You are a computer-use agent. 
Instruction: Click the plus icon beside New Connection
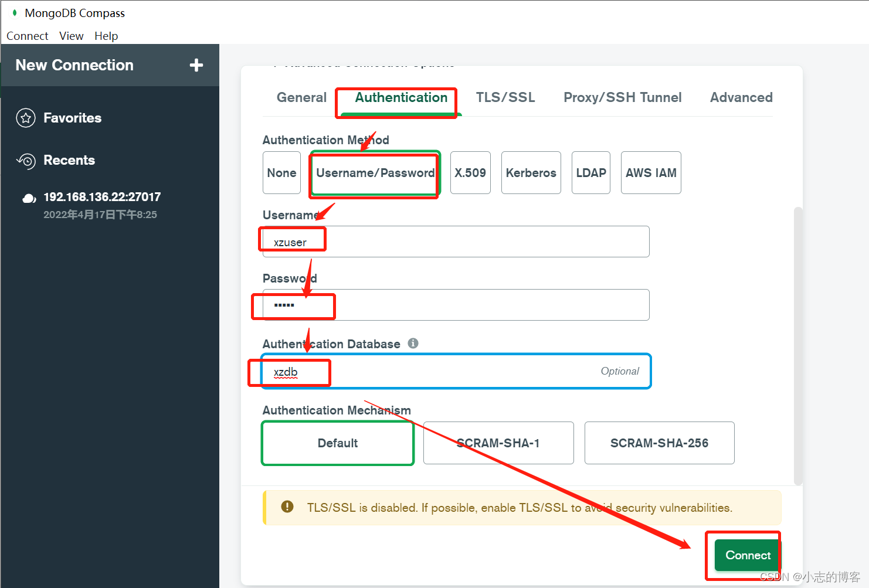196,65
